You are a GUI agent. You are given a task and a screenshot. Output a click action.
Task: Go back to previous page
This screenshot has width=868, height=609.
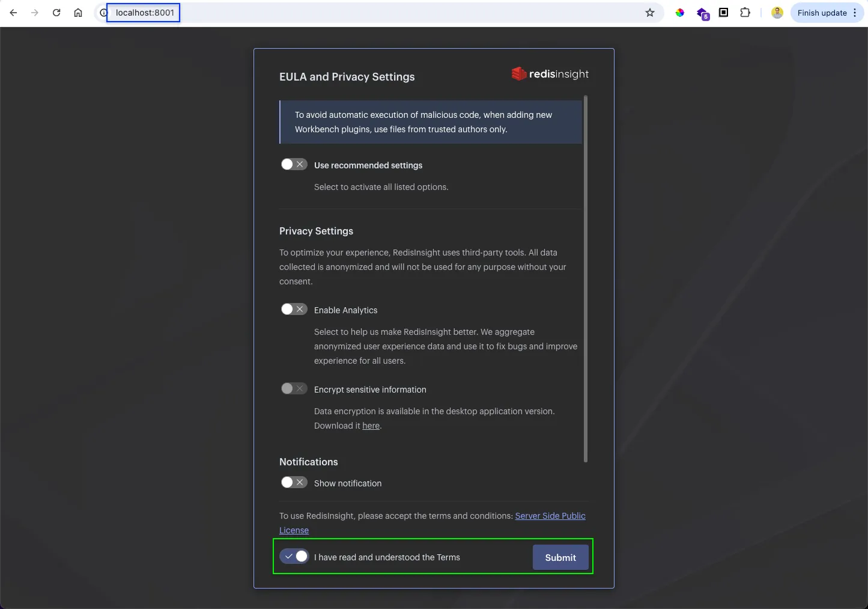(x=13, y=13)
